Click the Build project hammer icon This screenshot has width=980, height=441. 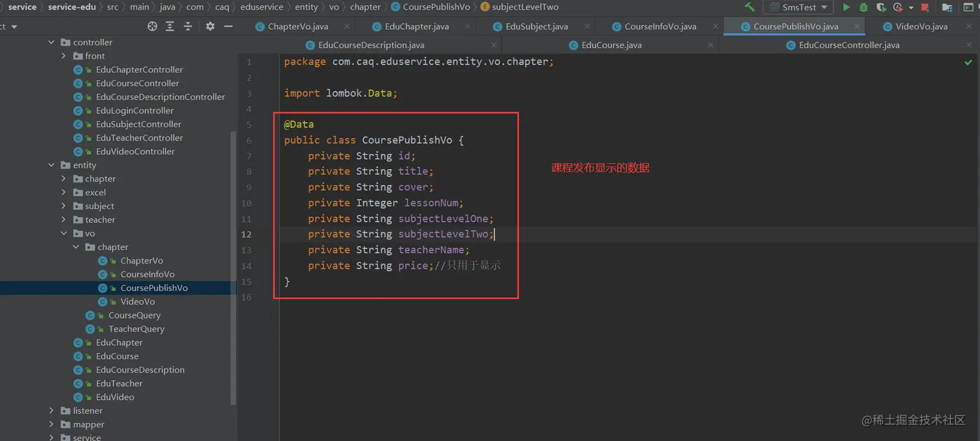[x=750, y=7]
